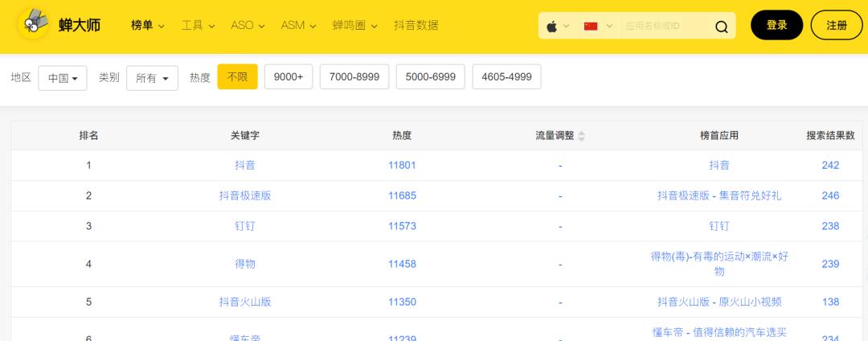Viewport: 868px width, 341px height.
Task: Click the 榜首应用 column header
Action: (719, 136)
